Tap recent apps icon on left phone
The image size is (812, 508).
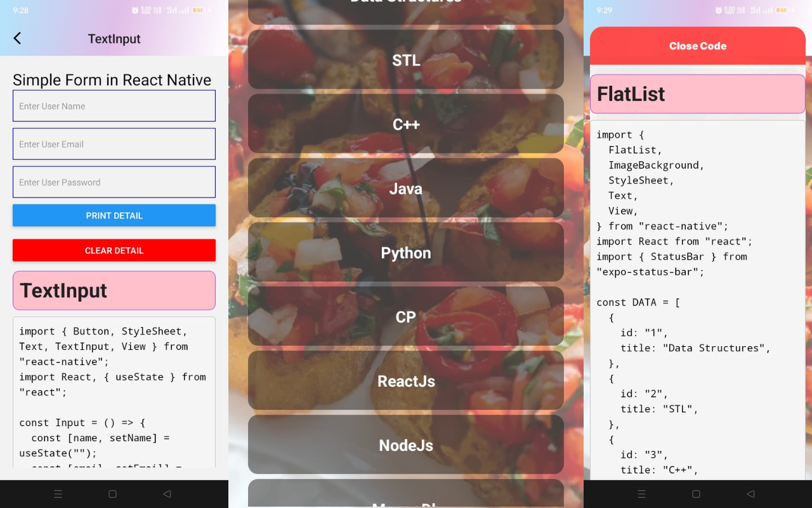(58, 494)
